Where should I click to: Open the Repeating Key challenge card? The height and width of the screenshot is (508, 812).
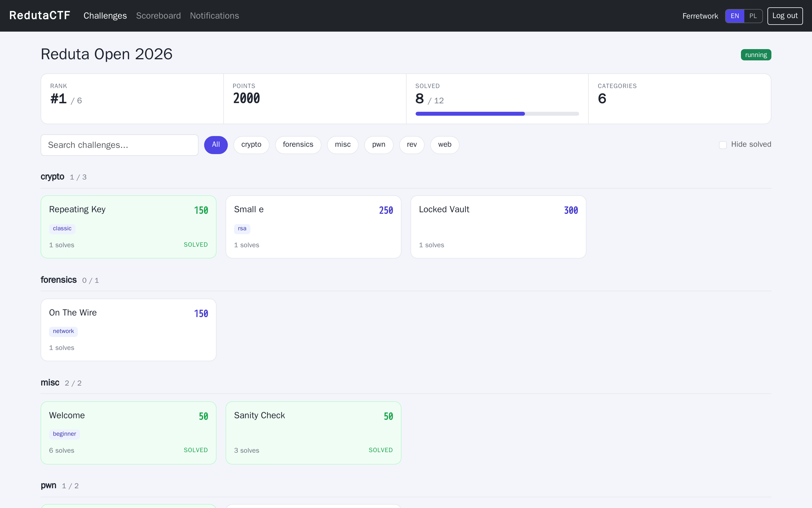(129, 227)
